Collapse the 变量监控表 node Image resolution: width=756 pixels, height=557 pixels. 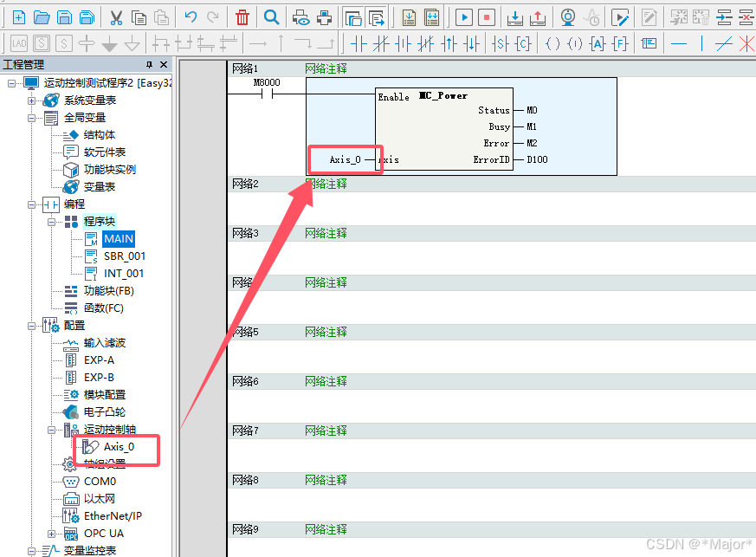pyautogui.click(x=31, y=551)
